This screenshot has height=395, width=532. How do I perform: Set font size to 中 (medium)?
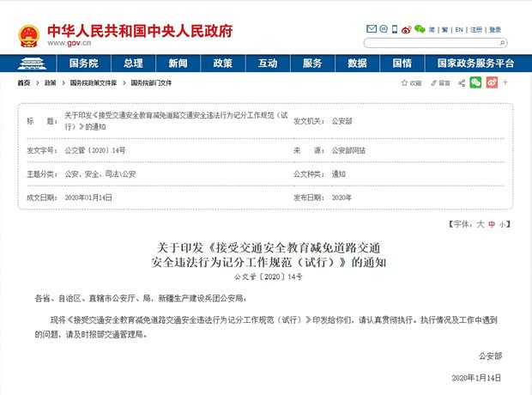point(493,223)
